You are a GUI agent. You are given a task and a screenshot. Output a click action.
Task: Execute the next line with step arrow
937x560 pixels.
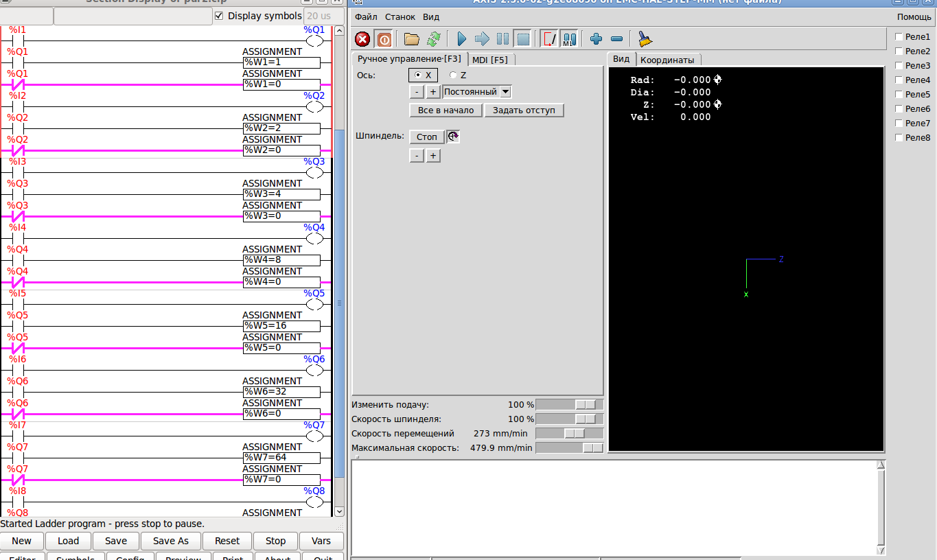pyautogui.click(x=482, y=39)
